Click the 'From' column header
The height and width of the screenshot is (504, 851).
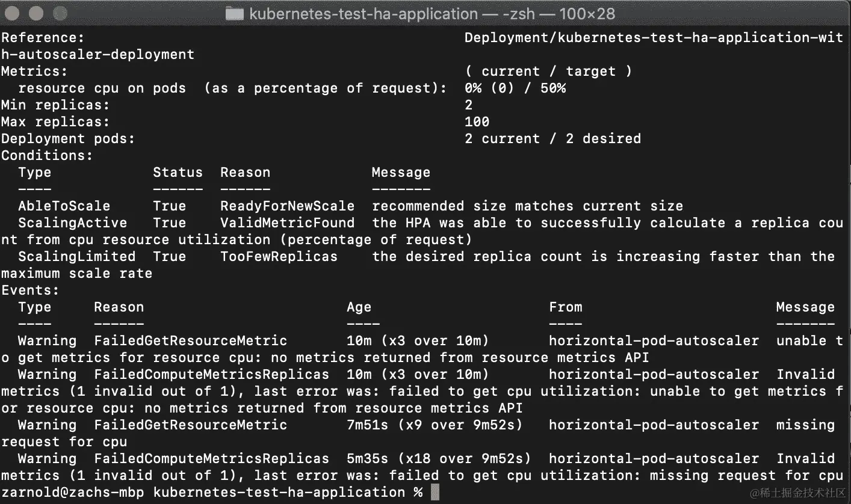[x=566, y=307]
